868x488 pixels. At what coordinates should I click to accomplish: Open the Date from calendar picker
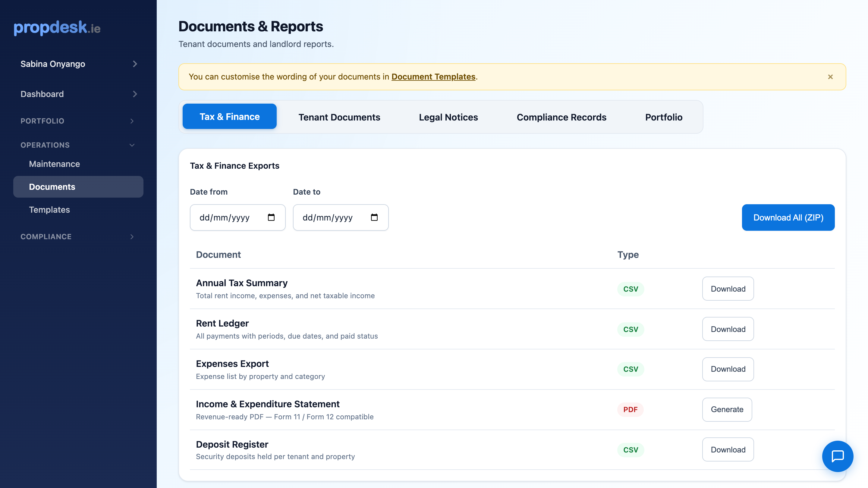point(271,217)
